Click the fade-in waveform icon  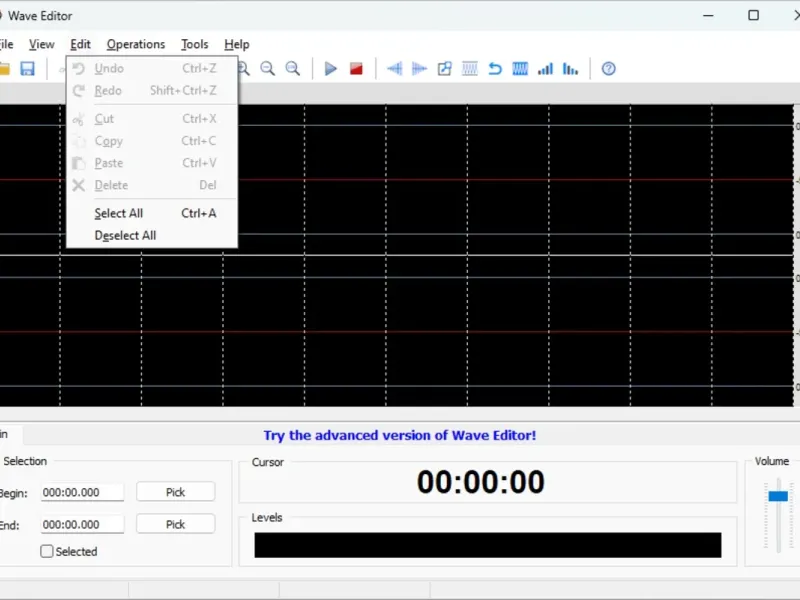395,69
